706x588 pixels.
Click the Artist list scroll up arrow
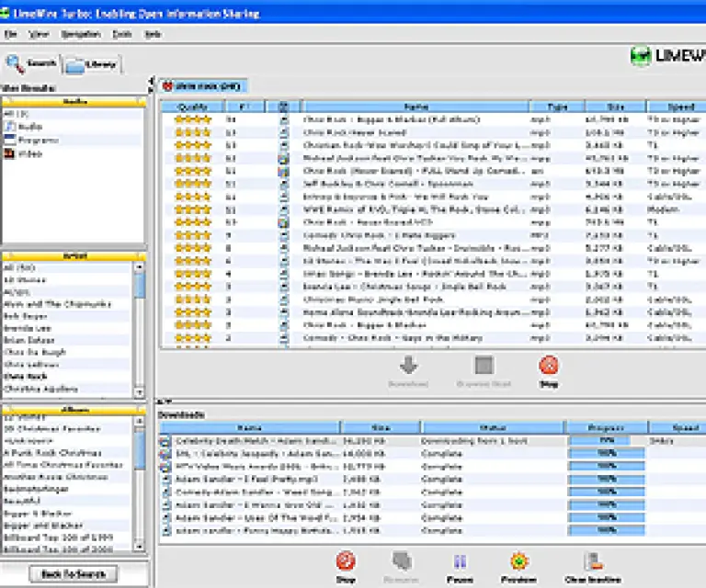(139, 266)
